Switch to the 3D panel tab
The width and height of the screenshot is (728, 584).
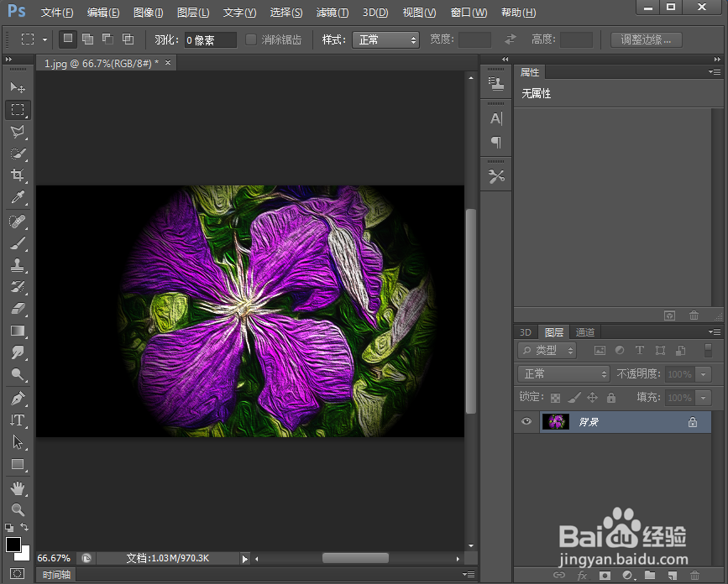pyautogui.click(x=526, y=332)
